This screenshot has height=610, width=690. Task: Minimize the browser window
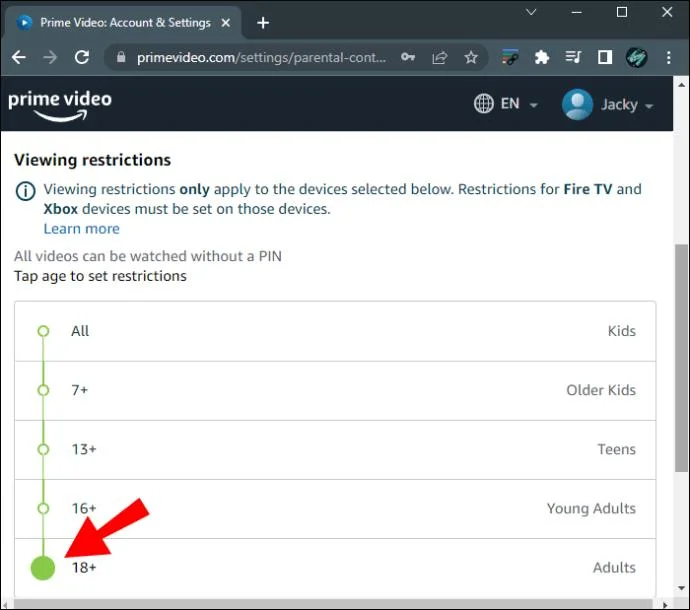point(576,12)
